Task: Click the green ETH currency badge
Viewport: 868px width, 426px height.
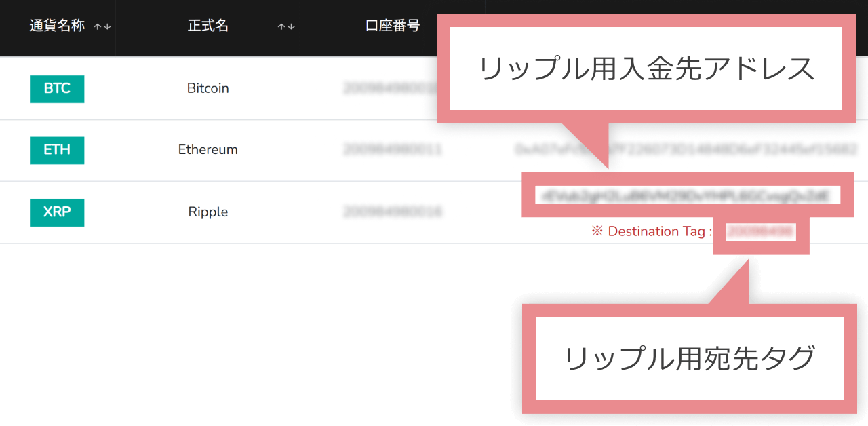Action: pyautogui.click(x=57, y=150)
